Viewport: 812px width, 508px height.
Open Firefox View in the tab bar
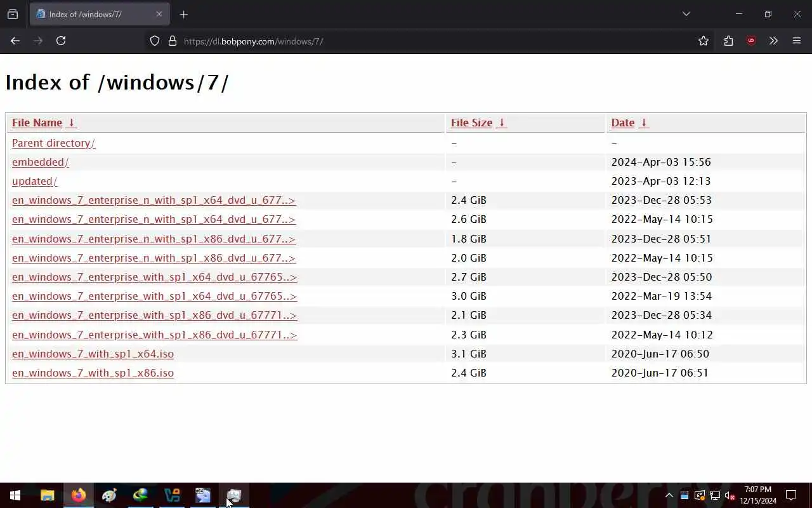[13, 14]
